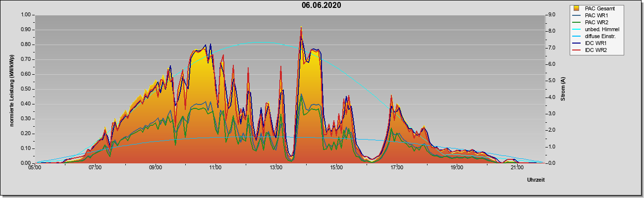Click the chart title 06.06.2020
Viewport: 644px width, 198px height.
[322, 5]
